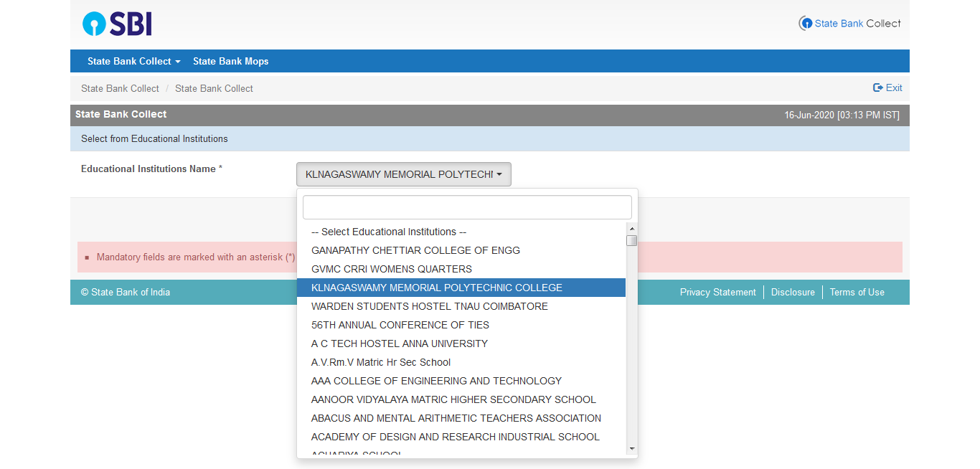Screen dimensions: 980x469
Task: Select GANAPATHY CHETTIAR COLLEGE OF ENGG
Action: [x=461, y=250]
